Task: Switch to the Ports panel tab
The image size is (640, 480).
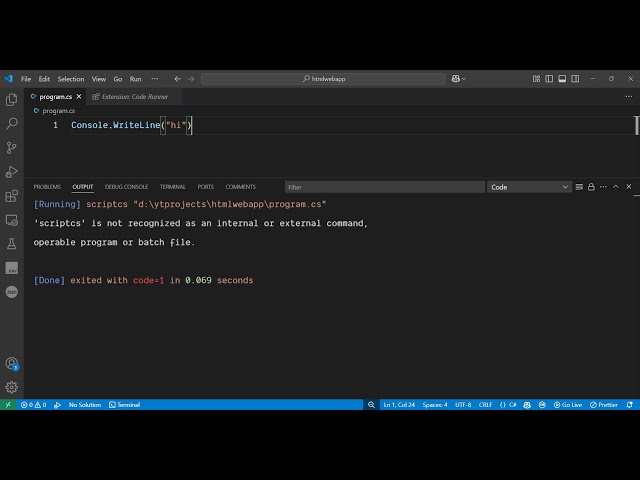Action: click(206, 187)
